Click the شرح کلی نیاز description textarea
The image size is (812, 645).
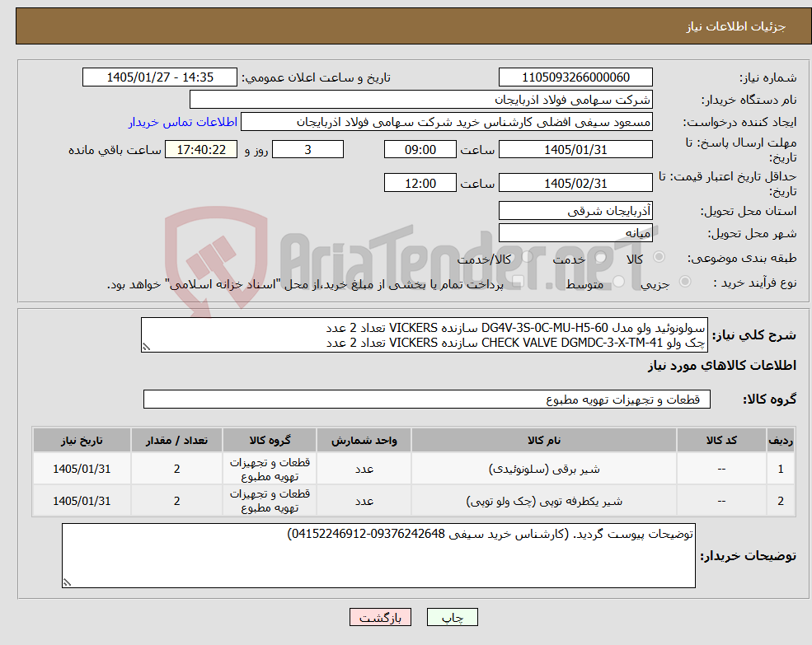tap(424, 335)
